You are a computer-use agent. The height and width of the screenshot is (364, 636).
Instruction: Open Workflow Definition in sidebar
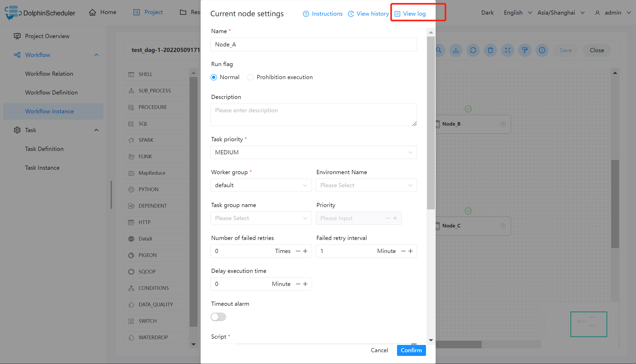51,92
